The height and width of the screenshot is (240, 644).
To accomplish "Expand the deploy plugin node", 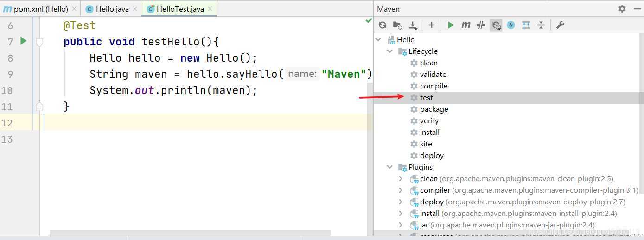I will [x=401, y=202].
